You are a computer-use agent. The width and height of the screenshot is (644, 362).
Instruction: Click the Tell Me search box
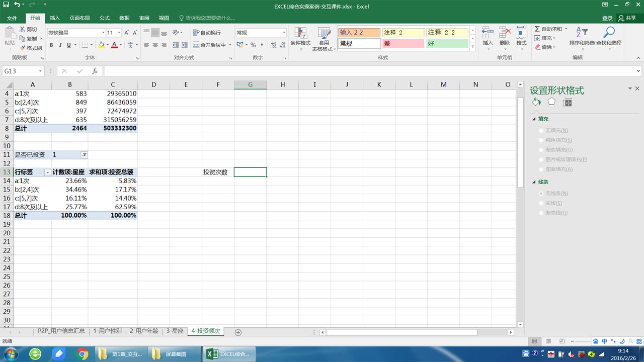point(206,18)
